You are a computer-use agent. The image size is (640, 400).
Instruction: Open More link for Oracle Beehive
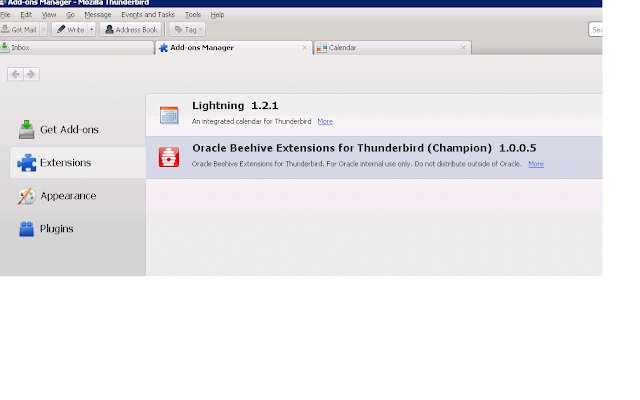[536, 164]
